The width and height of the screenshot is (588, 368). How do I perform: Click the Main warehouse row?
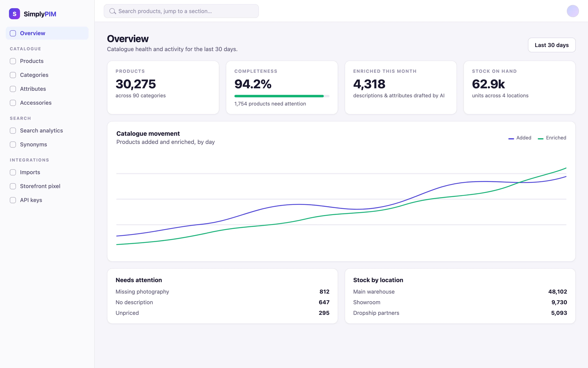point(460,292)
